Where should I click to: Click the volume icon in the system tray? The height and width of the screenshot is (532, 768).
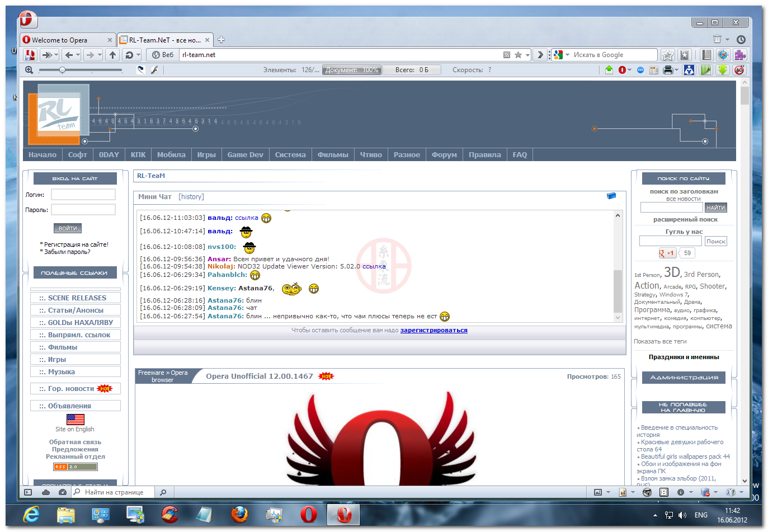[x=682, y=515]
